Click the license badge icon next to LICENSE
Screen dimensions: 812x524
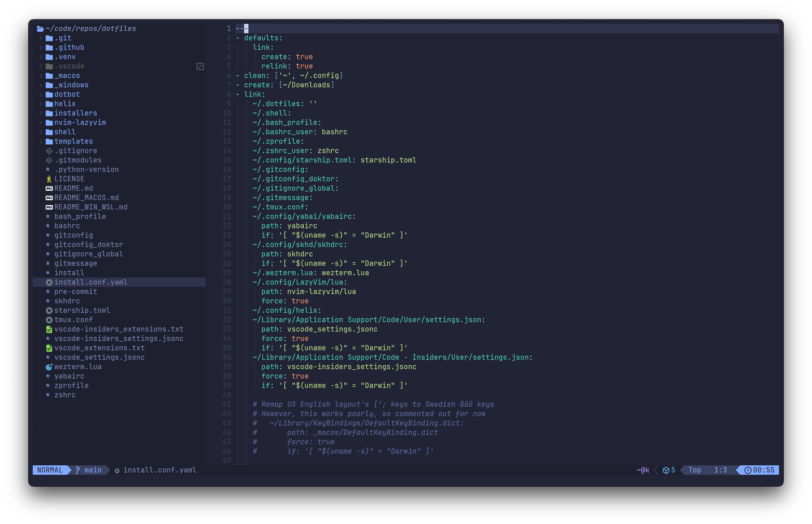49,179
